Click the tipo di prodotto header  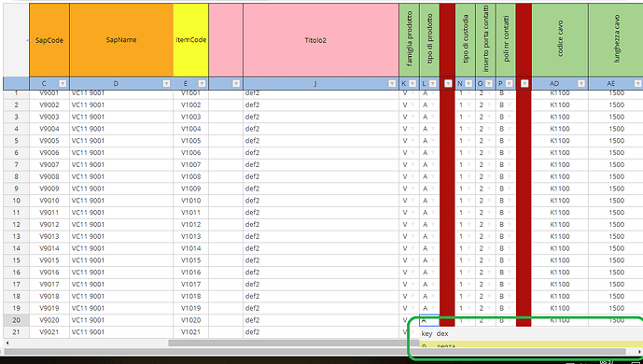tap(429, 40)
